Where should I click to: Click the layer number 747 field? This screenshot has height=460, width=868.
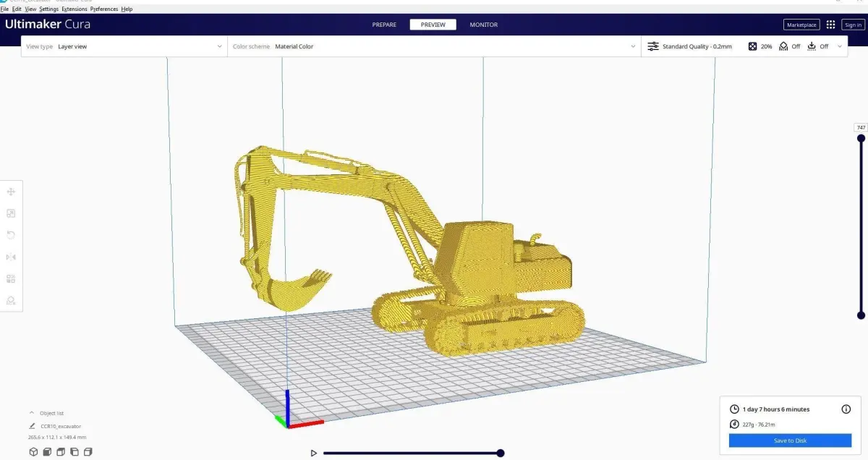click(861, 127)
